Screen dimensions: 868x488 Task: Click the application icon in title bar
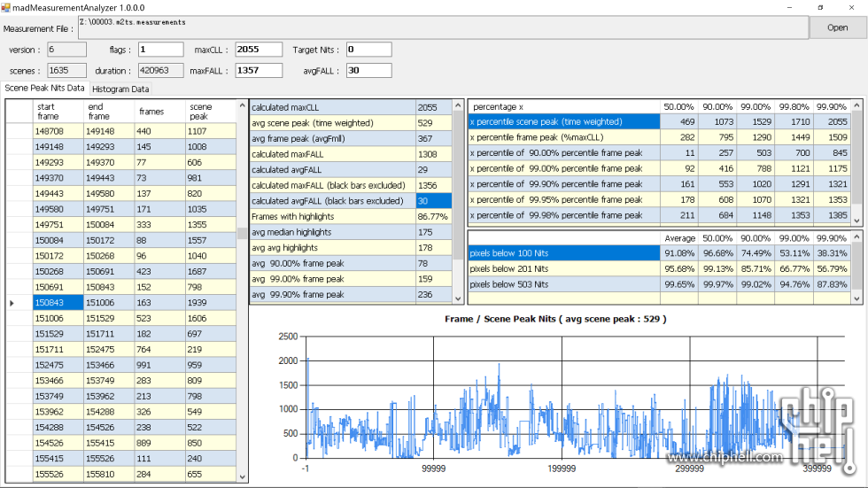coord(7,7)
